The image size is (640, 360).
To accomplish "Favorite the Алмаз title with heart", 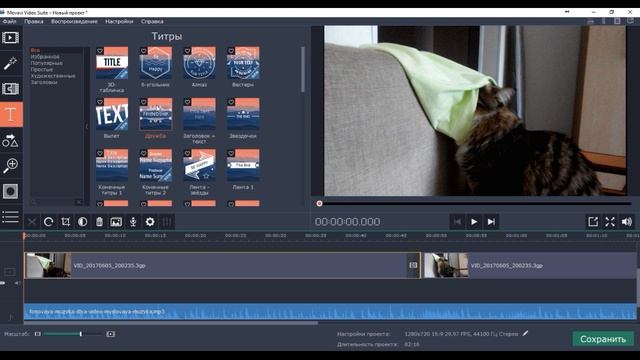I will coord(187,51).
